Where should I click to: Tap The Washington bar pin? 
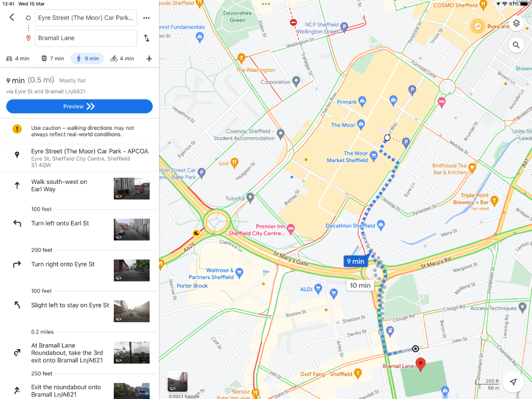241,58
